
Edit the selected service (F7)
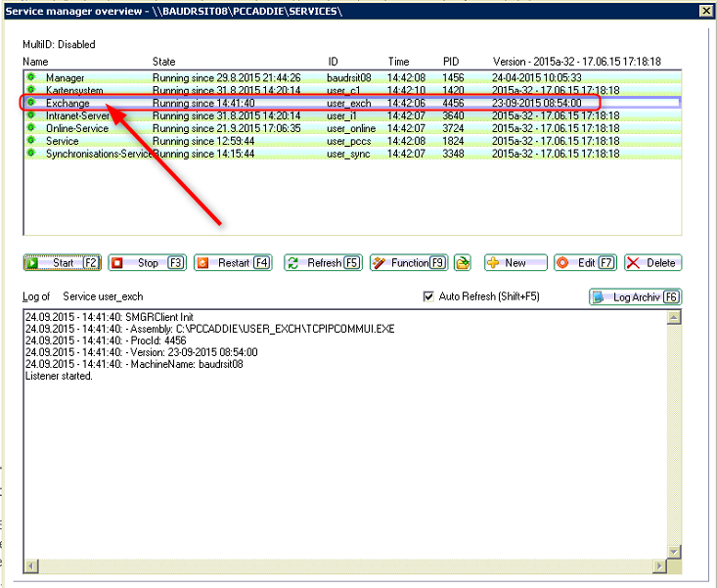click(585, 262)
